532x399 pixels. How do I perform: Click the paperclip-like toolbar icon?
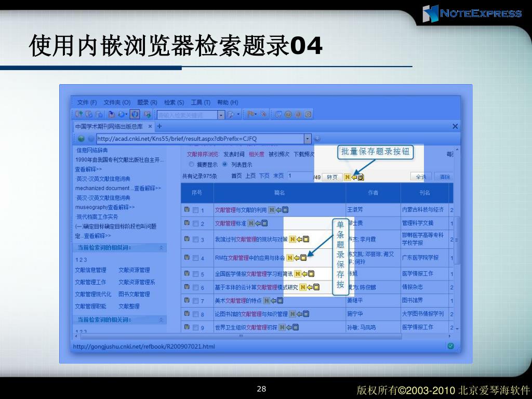263,114
